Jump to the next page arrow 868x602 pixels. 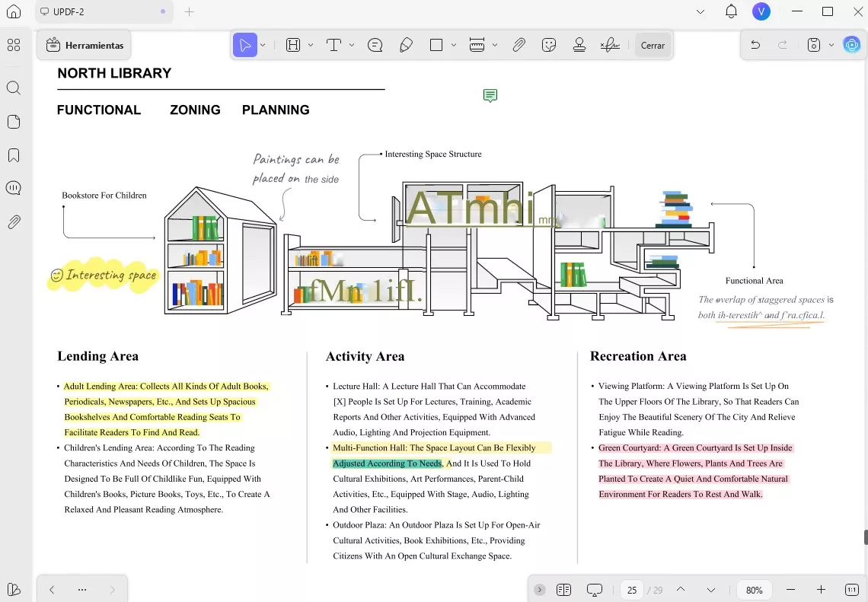tap(711, 590)
